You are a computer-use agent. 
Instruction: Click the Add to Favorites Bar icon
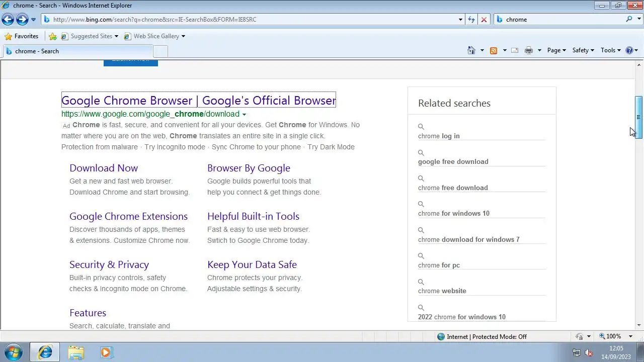pos(53,36)
